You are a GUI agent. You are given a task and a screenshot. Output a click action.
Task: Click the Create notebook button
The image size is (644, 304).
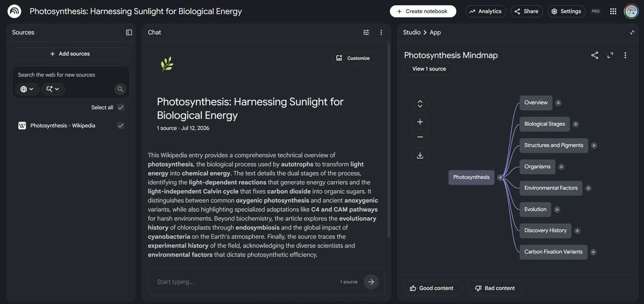(x=423, y=11)
